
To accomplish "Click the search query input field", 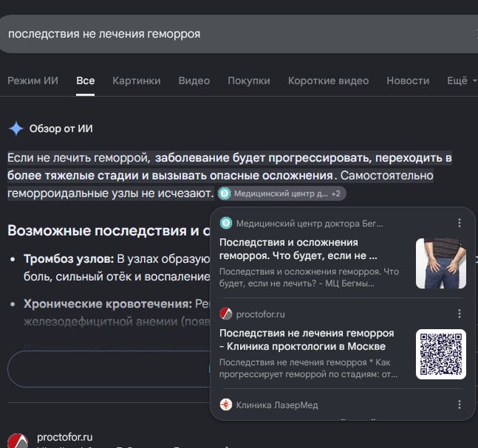I will 239,34.
